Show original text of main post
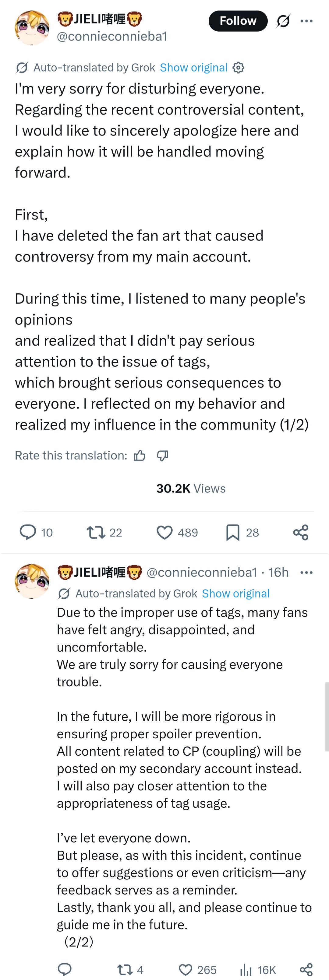The height and width of the screenshot is (980, 329). [x=193, y=68]
